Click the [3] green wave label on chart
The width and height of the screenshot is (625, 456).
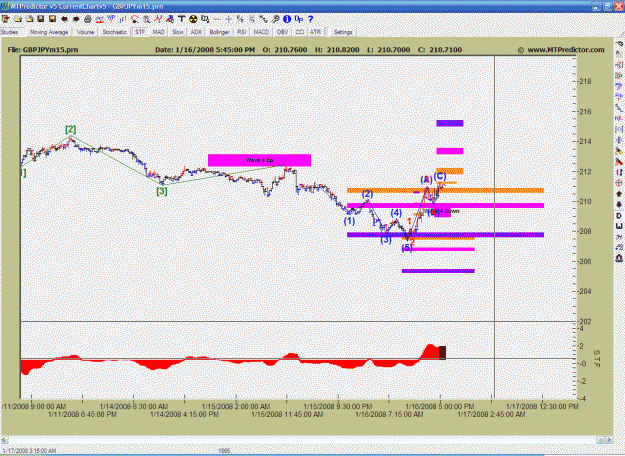(x=161, y=191)
